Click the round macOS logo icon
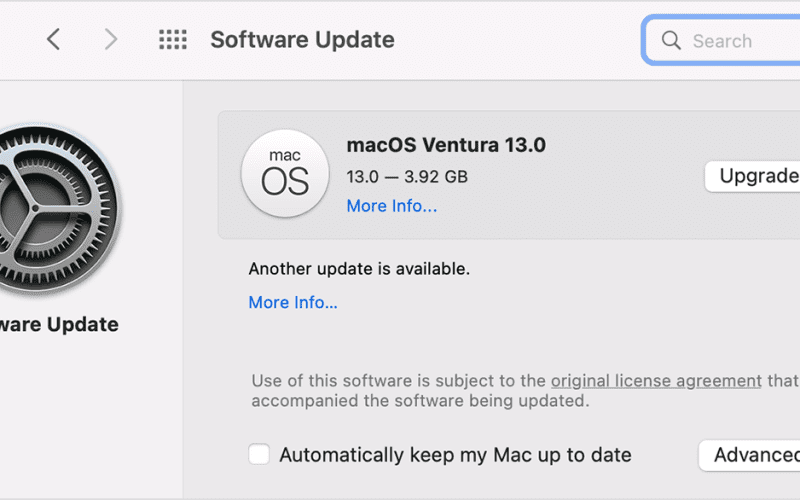 pos(285,173)
